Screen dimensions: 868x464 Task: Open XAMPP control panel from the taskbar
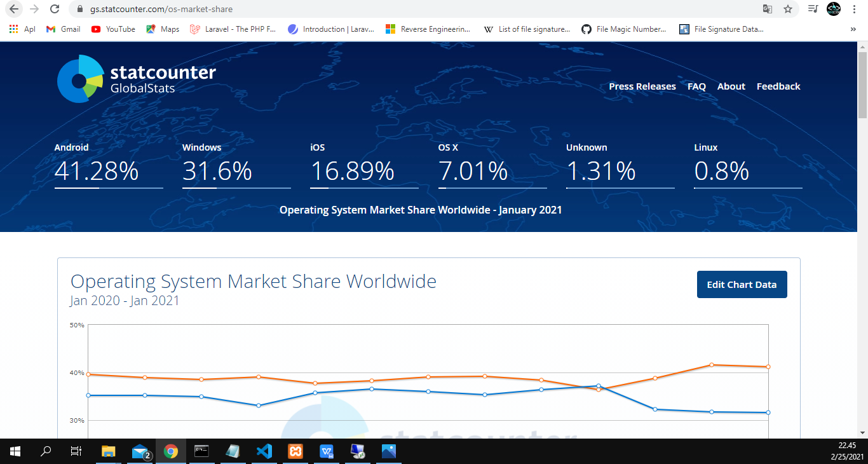point(295,451)
